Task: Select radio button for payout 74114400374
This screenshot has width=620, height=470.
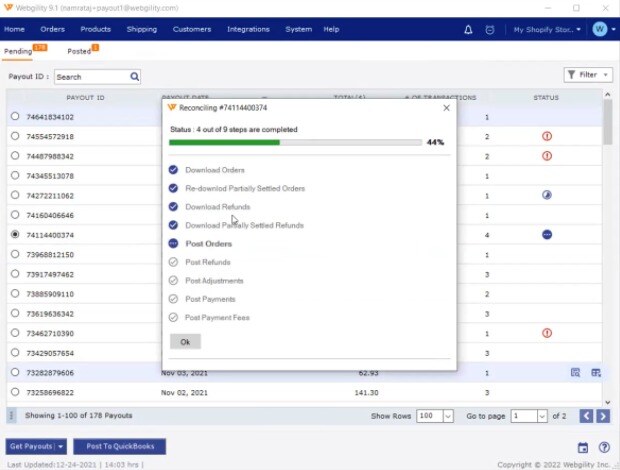Action: (15, 234)
